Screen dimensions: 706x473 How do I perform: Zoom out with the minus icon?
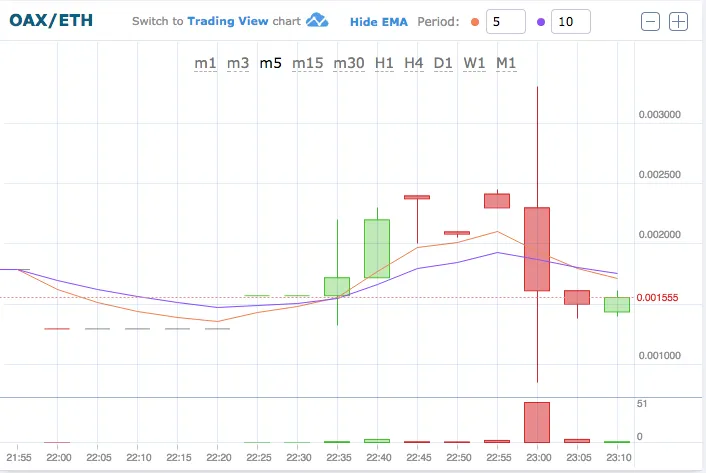pyautogui.click(x=651, y=21)
